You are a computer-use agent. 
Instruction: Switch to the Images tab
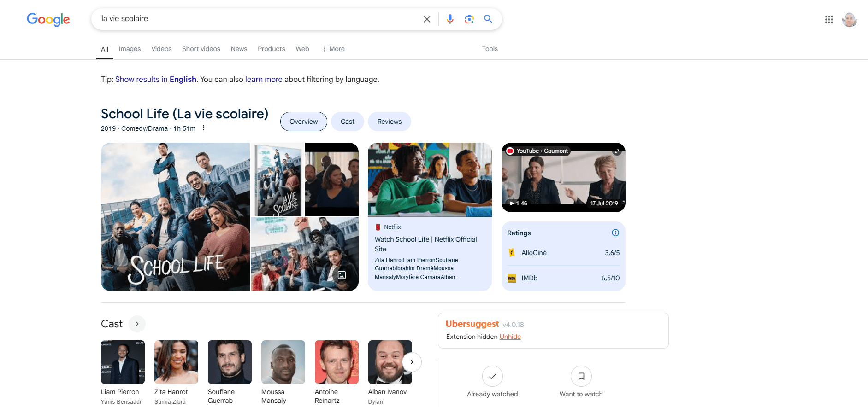[x=130, y=49]
